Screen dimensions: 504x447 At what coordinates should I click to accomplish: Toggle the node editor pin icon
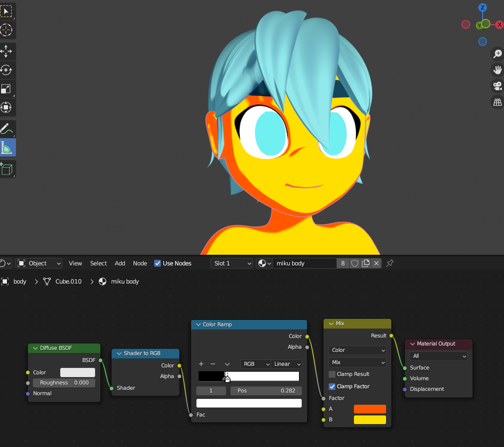390,263
